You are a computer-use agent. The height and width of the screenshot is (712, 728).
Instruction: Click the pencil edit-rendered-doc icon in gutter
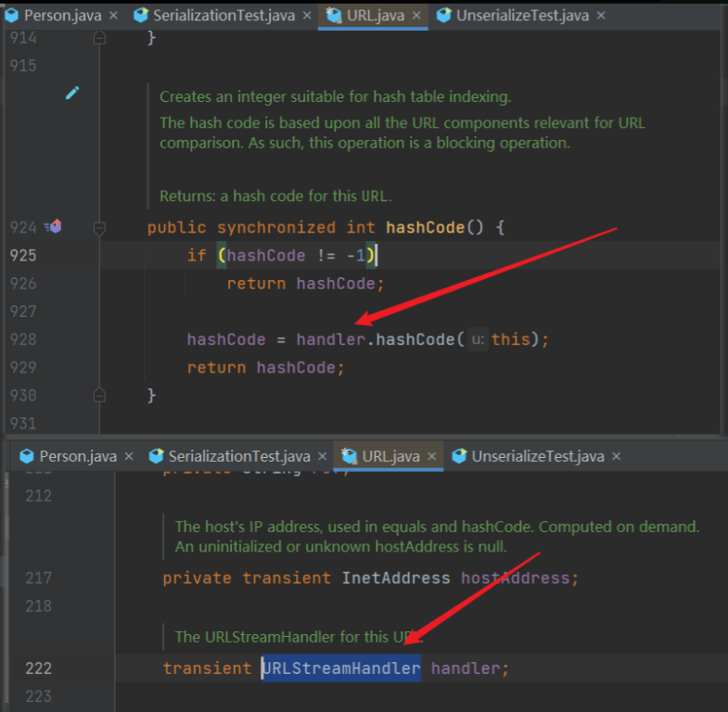[x=72, y=93]
